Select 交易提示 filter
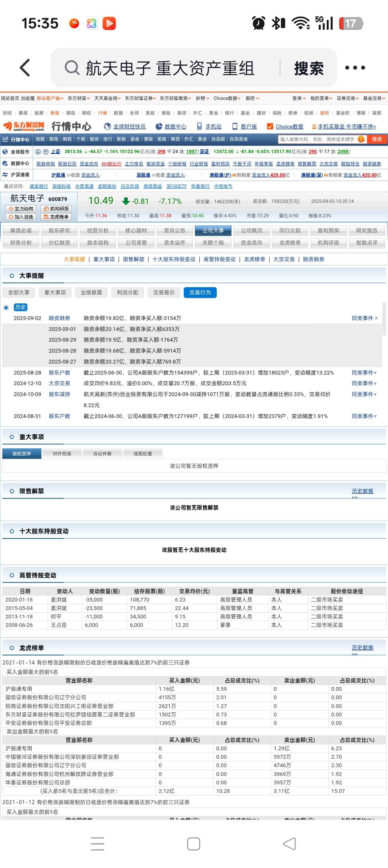Image resolution: width=388 pixels, height=868 pixels. [x=164, y=292]
